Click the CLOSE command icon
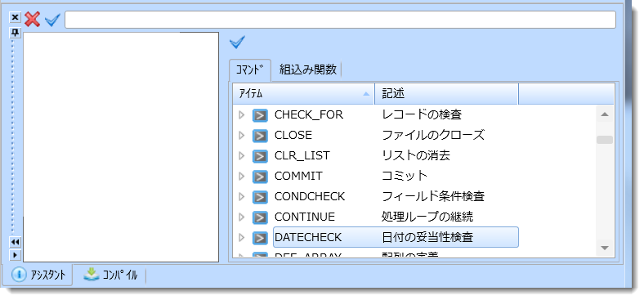Screen dimensions: 644x300 tap(260, 136)
